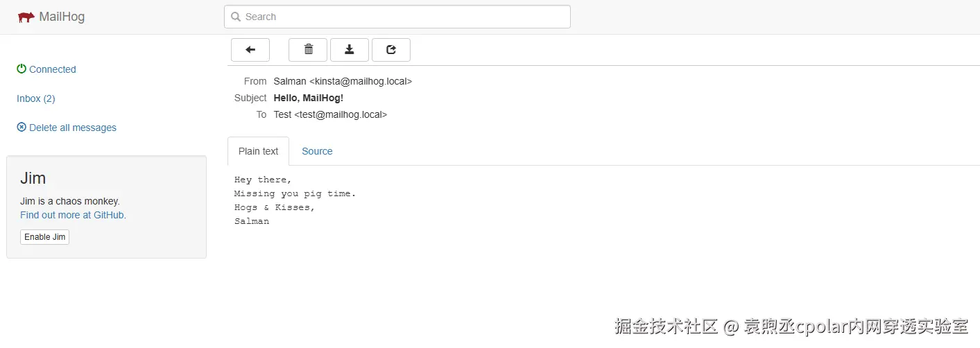980x348 pixels.
Task: Select subject text Hello, MailHog!
Action: pos(309,98)
